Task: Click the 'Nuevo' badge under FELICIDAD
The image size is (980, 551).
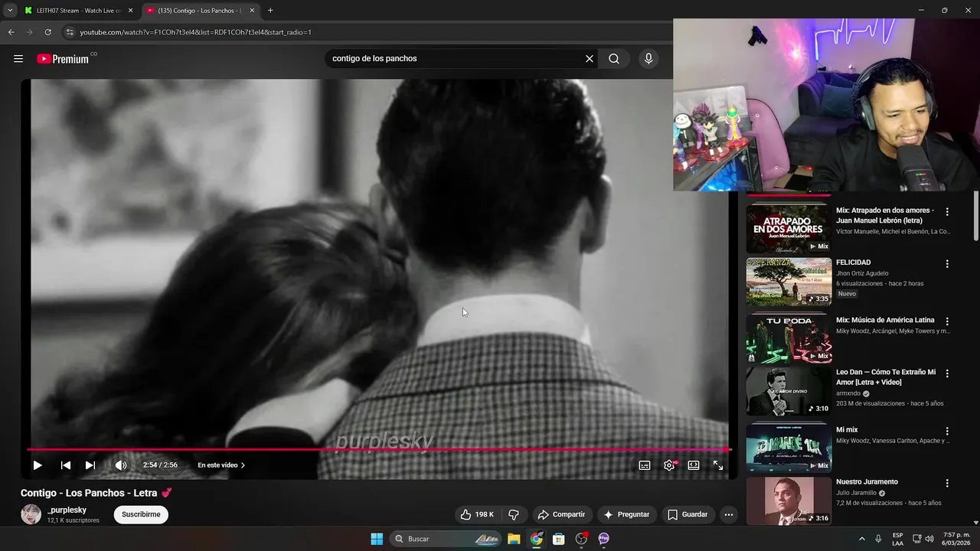Action: (847, 294)
